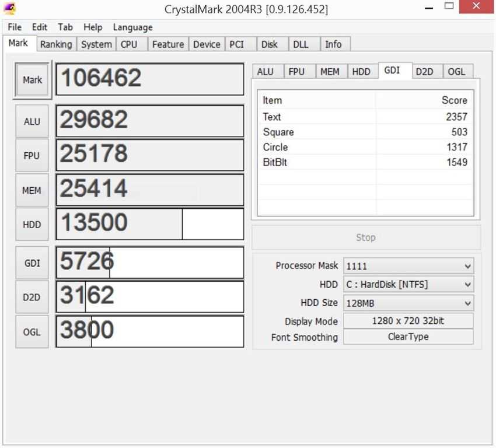Select the Circle row in GDI list
Image resolution: width=496 pixels, height=448 pixels.
pyautogui.click(x=366, y=147)
